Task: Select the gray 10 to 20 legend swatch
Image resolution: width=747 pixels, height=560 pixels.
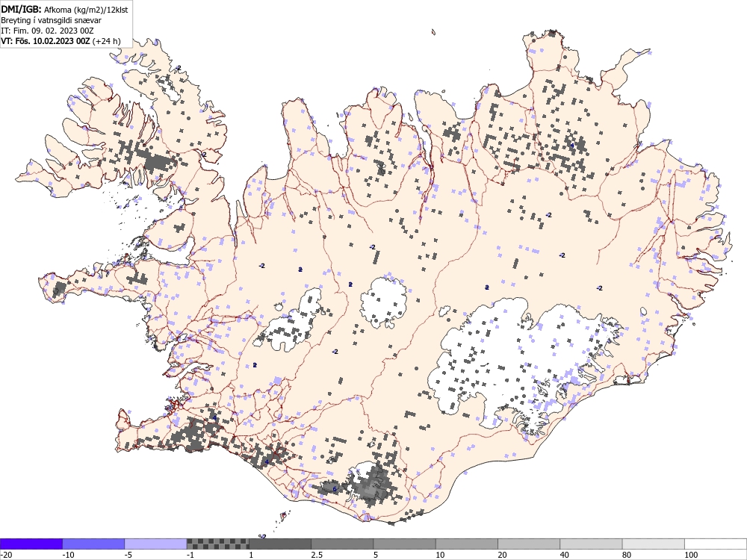Action: (x=467, y=544)
